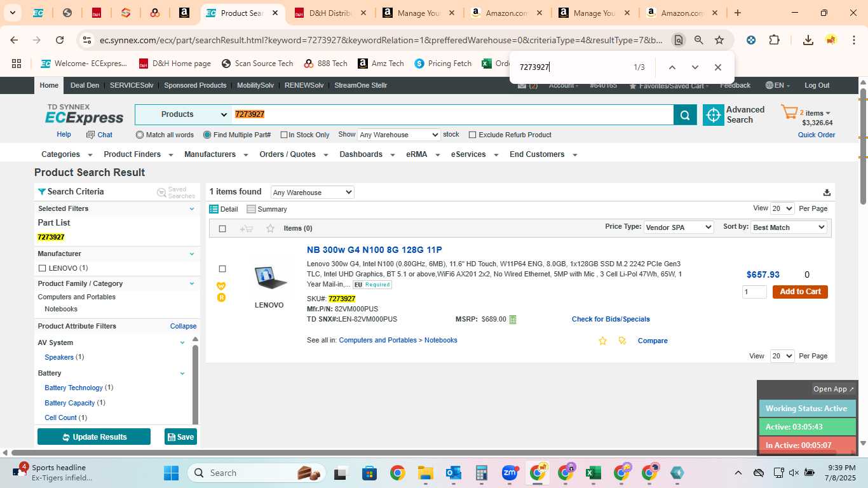This screenshot has height=488, width=868.
Task: Open warehouse dropdown beside items found
Action: pyautogui.click(x=312, y=193)
